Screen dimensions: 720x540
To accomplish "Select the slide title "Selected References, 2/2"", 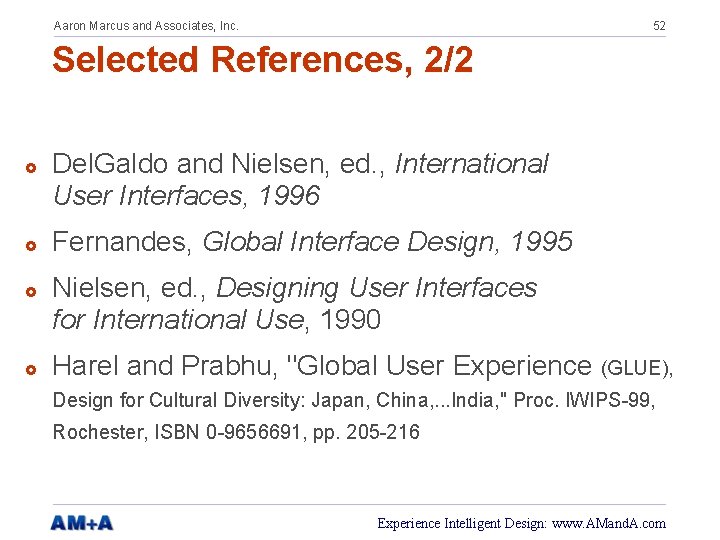I will [263, 60].
